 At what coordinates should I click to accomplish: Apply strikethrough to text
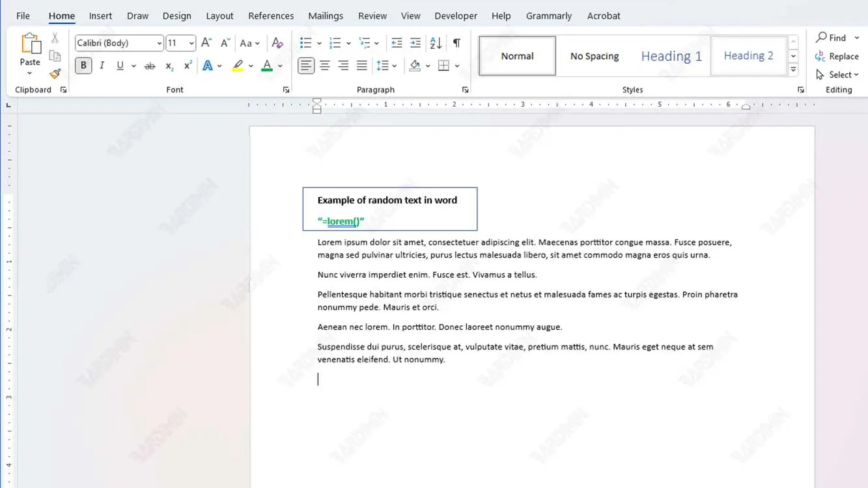[150, 66]
